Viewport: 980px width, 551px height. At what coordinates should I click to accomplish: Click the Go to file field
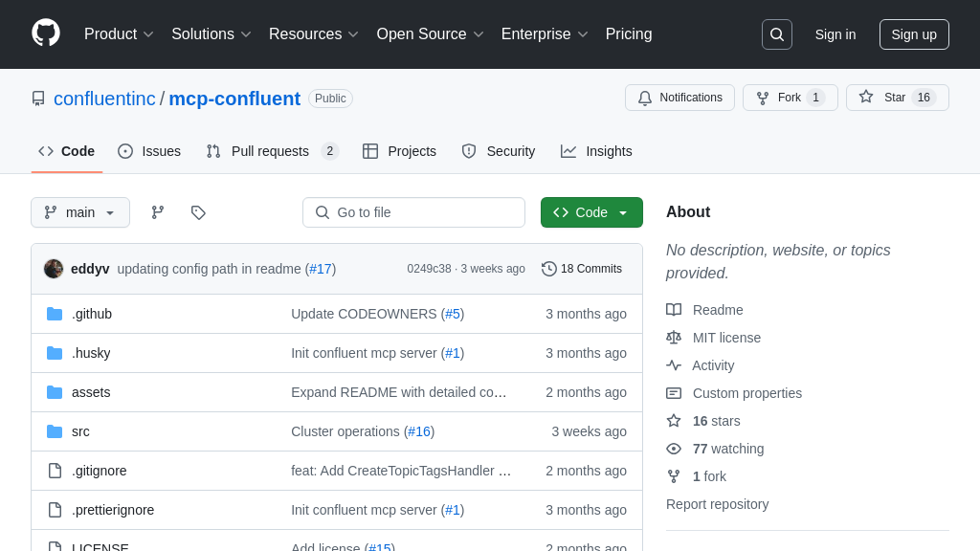(x=413, y=212)
